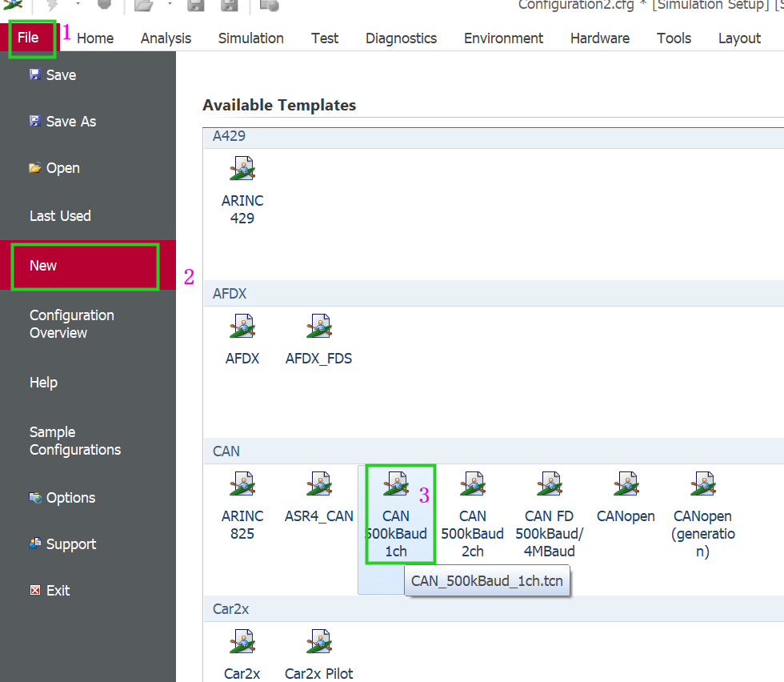
Task: Switch to the Home ribbon tab
Action: coord(95,38)
